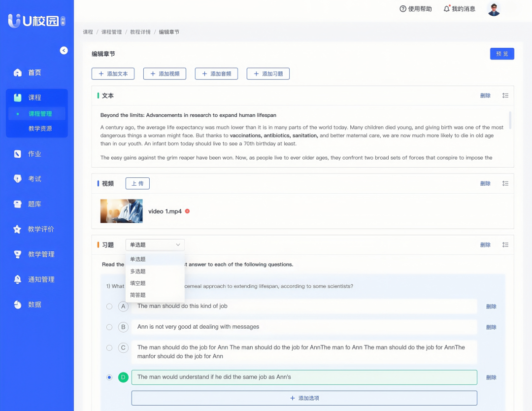Choose radio button for option C
This screenshot has height=411, width=532.
[x=109, y=348]
